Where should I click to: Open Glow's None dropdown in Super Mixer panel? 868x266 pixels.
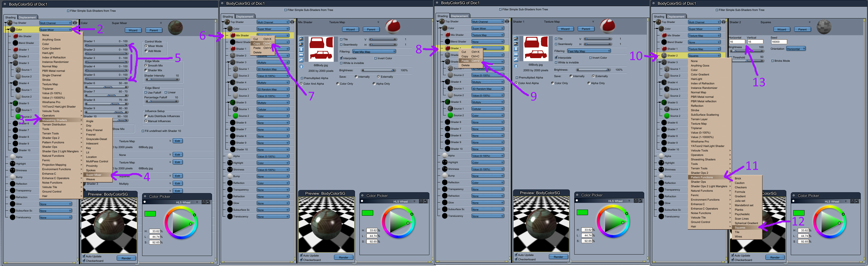tap(56, 204)
